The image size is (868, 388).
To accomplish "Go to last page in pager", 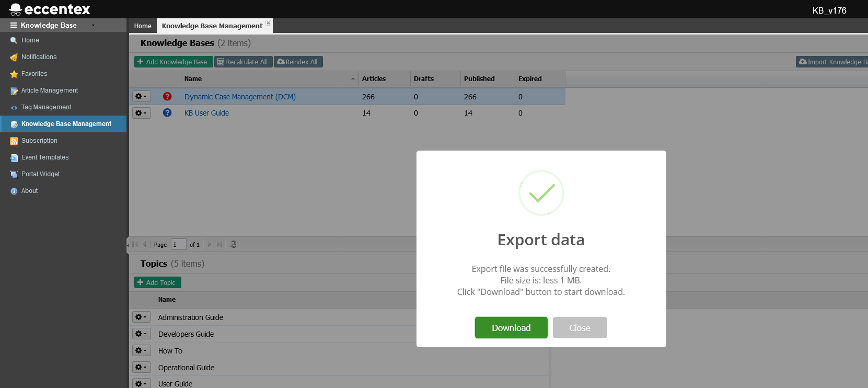I will point(219,244).
